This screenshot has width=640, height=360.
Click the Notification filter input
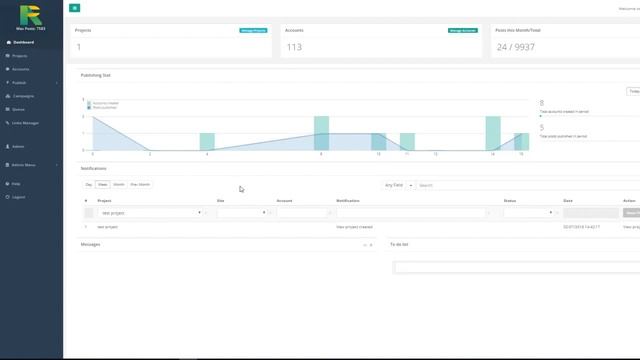pos(411,213)
